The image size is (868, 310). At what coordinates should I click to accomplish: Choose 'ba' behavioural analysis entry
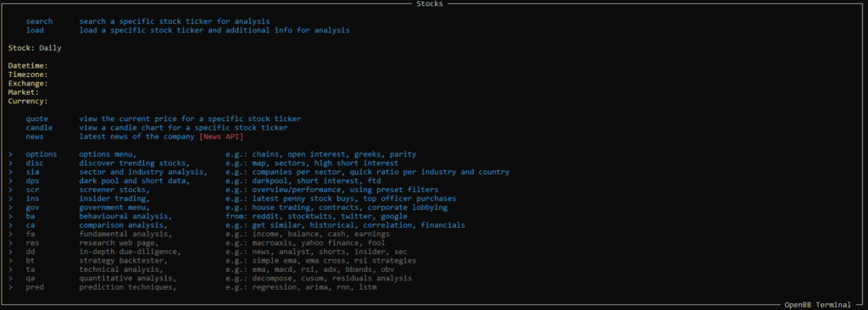[x=31, y=217]
